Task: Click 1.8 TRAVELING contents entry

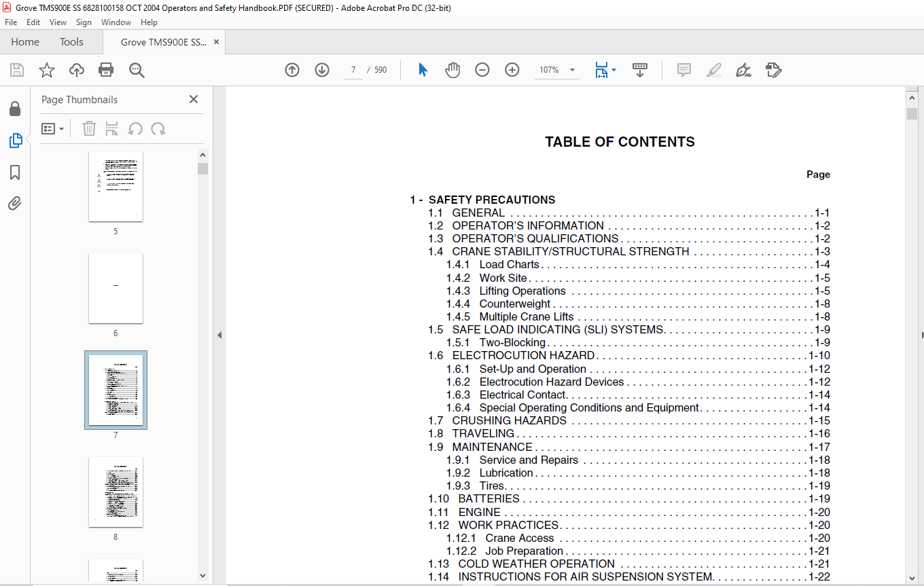Action: pos(629,434)
